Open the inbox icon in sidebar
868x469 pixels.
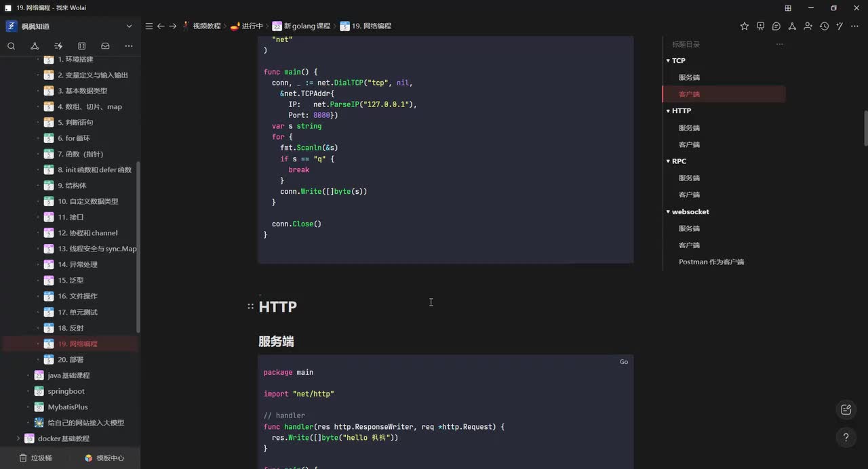pyautogui.click(x=105, y=46)
